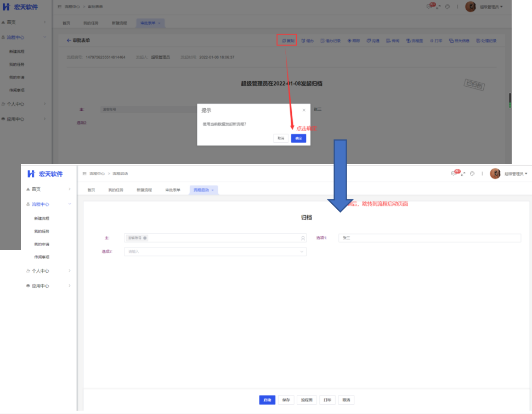Open message notifications in the dimmed page header

(x=430, y=7)
